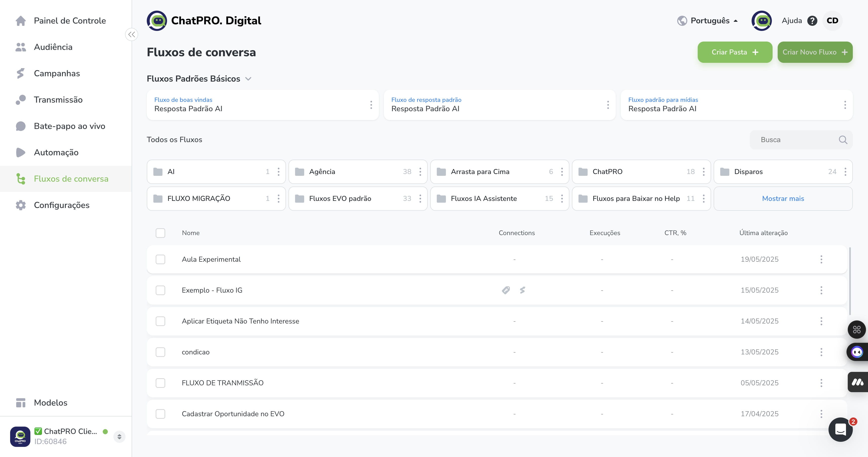868x457 pixels.
Task: Open options menu for Fluxo de resposta padrão card
Action: 608,105
